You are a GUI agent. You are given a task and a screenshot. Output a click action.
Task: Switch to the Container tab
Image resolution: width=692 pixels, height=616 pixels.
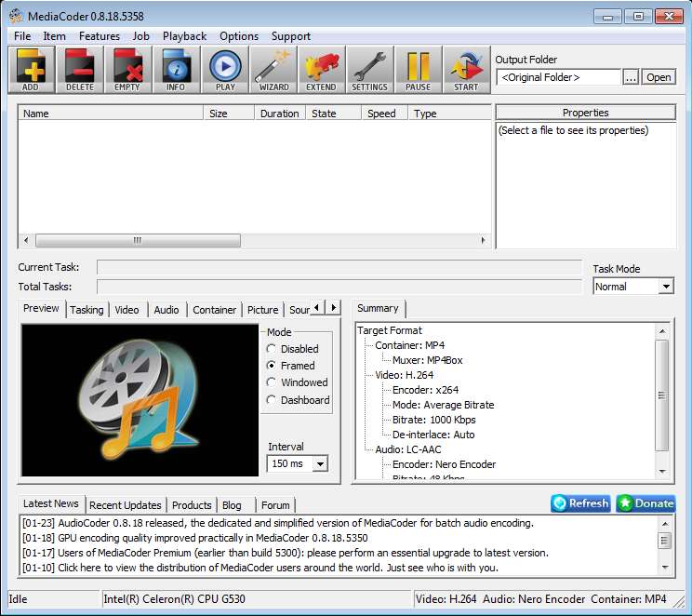(x=214, y=310)
